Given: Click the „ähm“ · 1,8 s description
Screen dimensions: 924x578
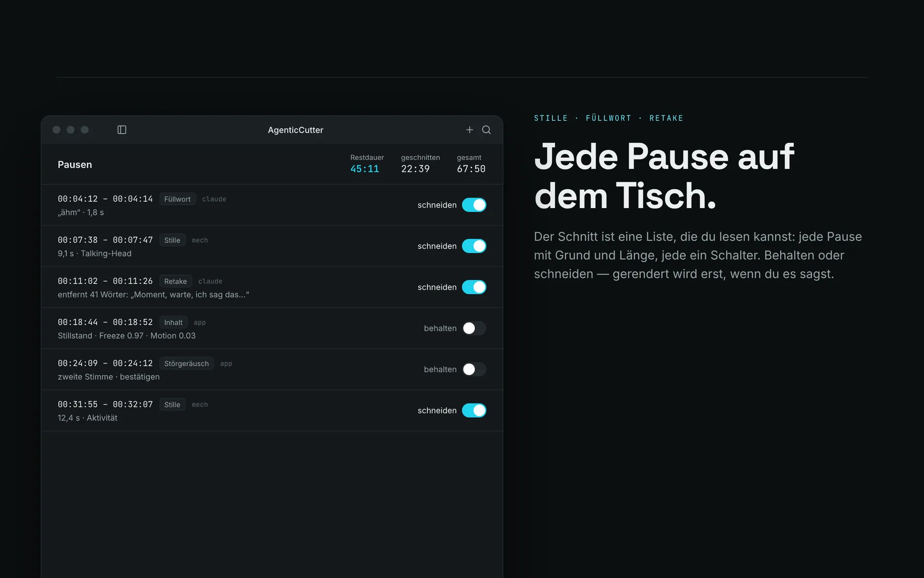Looking at the screenshot, I should pos(81,212).
